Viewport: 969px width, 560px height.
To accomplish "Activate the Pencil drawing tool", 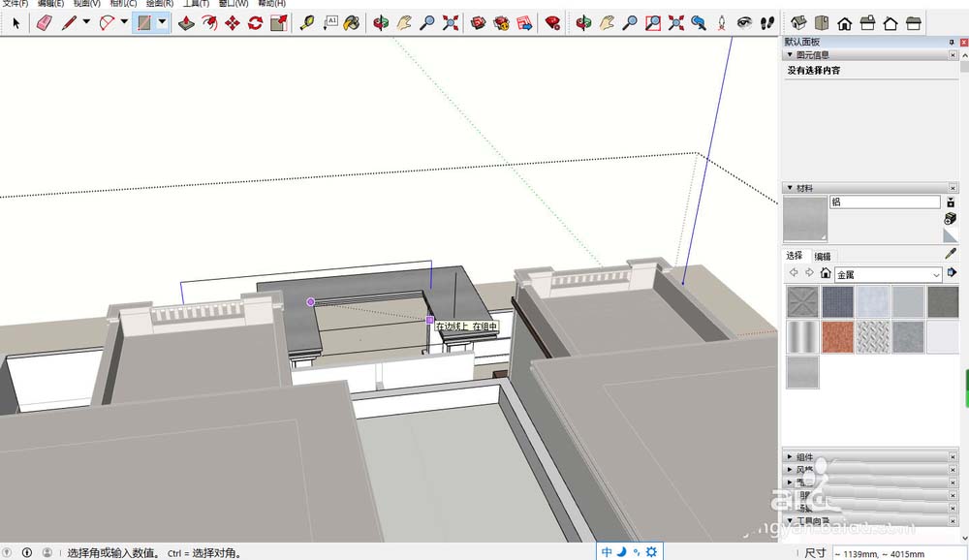I will [x=69, y=21].
